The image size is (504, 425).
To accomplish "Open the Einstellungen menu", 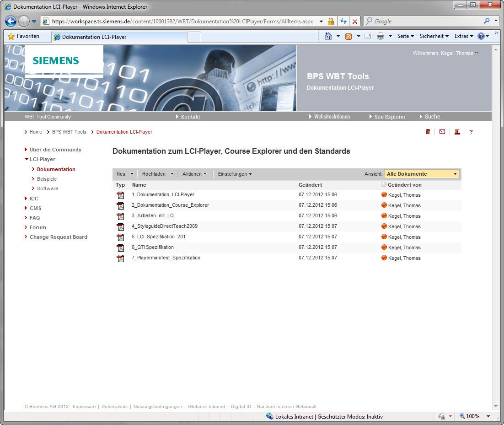I will point(235,174).
